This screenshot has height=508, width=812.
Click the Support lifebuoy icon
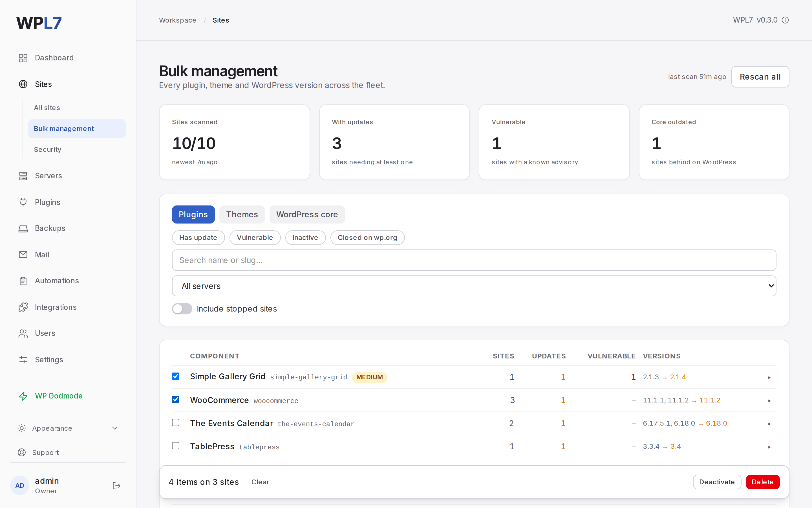(21, 453)
